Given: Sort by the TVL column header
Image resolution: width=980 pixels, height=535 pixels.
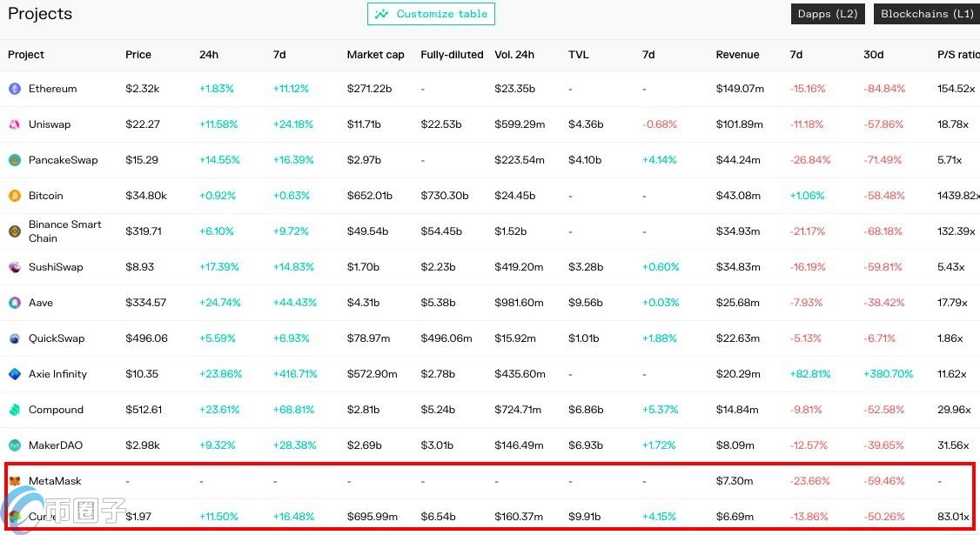Looking at the screenshot, I should [579, 55].
